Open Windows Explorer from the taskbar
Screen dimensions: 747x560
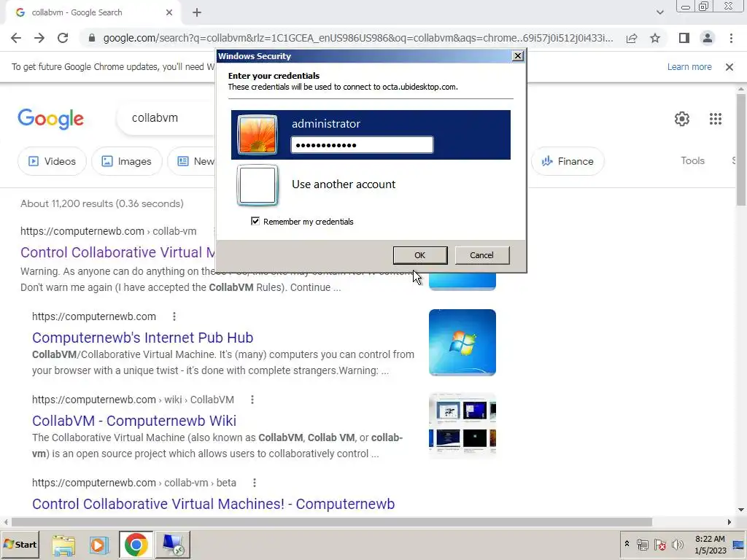[63, 545]
